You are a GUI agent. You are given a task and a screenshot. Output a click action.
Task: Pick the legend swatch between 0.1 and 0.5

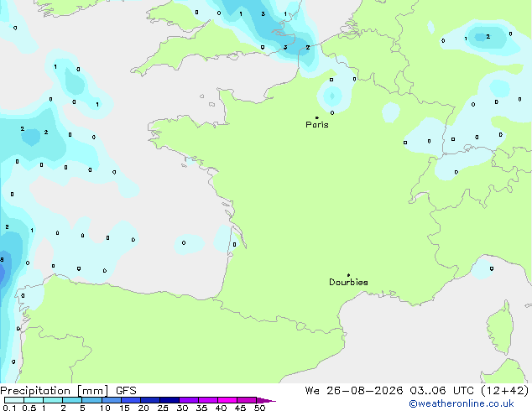point(14,400)
